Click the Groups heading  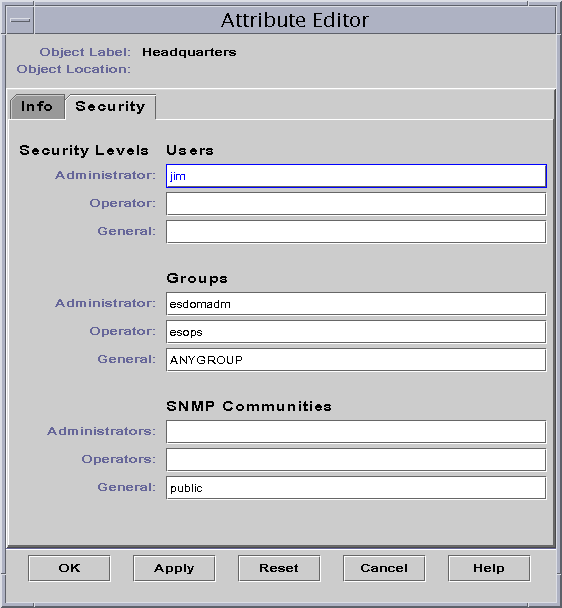point(197,278)
